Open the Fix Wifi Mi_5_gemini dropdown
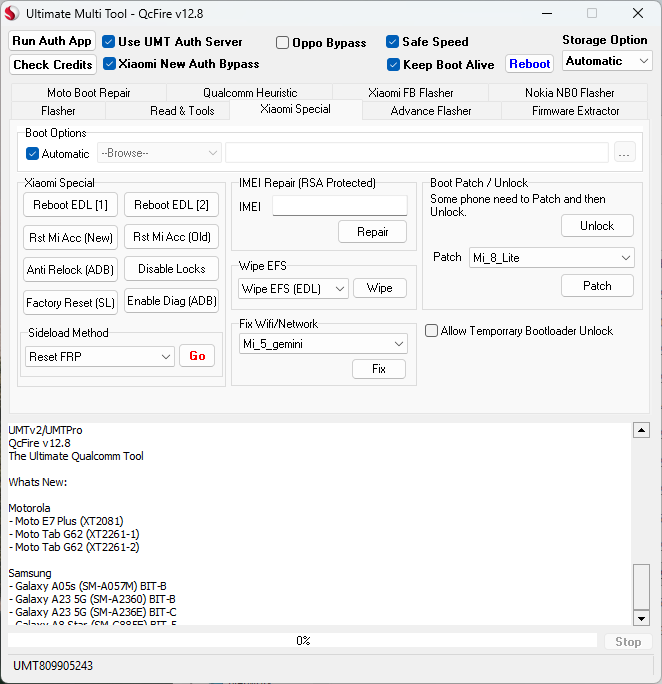The height and width of the screenshot is (684, 662). coord(323,344)
